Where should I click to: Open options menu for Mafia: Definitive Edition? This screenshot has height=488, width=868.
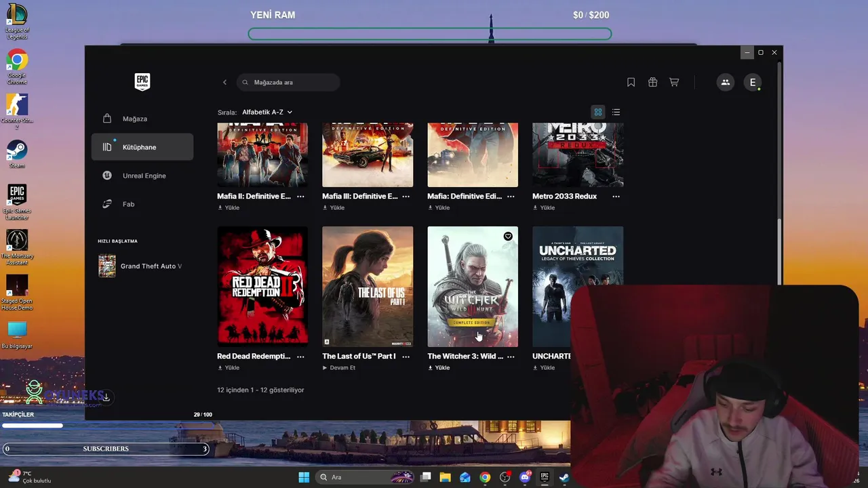(511, 197)
